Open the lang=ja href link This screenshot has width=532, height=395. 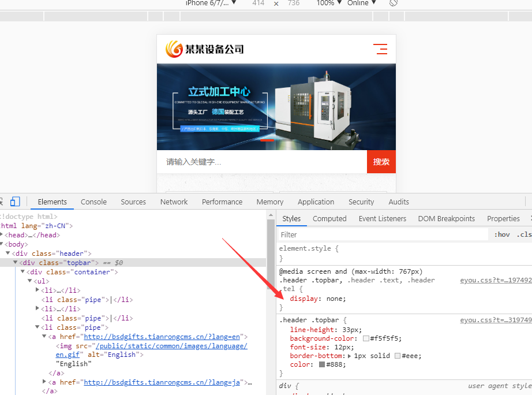pos(162,382)
